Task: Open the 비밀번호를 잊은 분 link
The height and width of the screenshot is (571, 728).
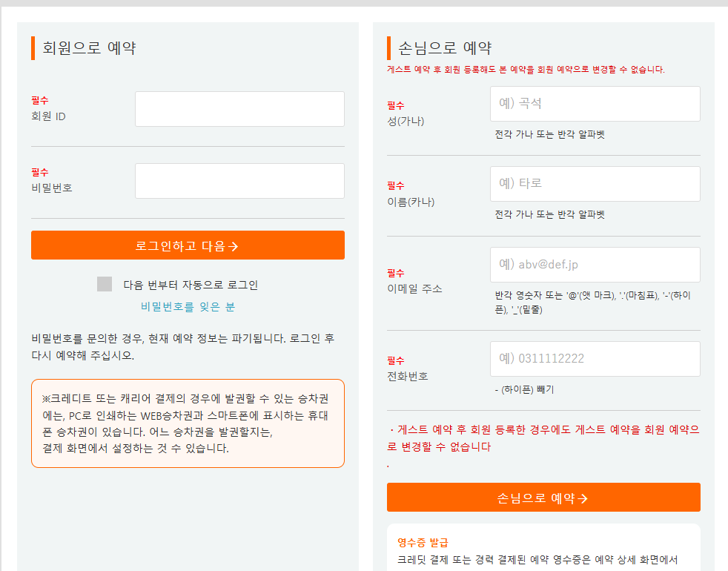Action: (188, 307)
